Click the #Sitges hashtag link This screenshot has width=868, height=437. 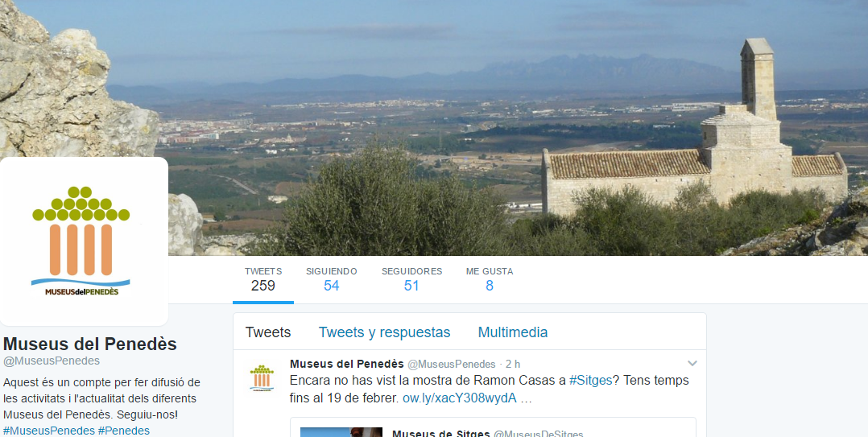(591, 381)
